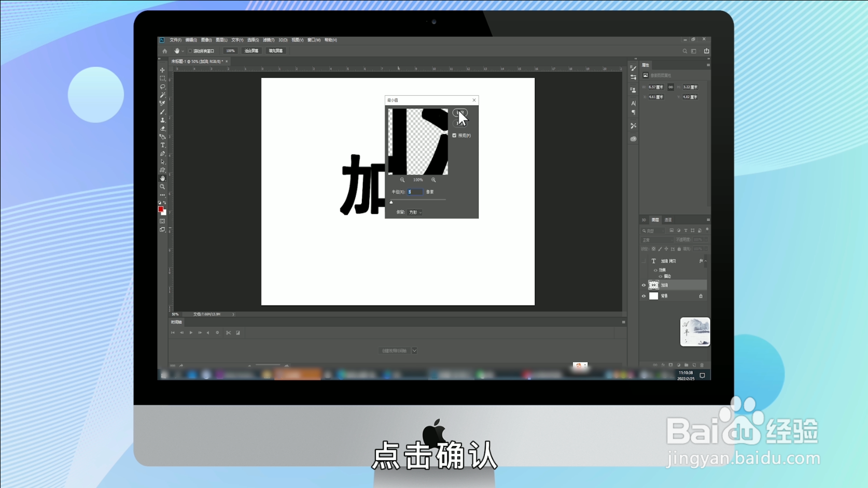This screenshot has height=488, width=868.
Task: Click the Add layer style fx icon
Action: click(663, 365)
